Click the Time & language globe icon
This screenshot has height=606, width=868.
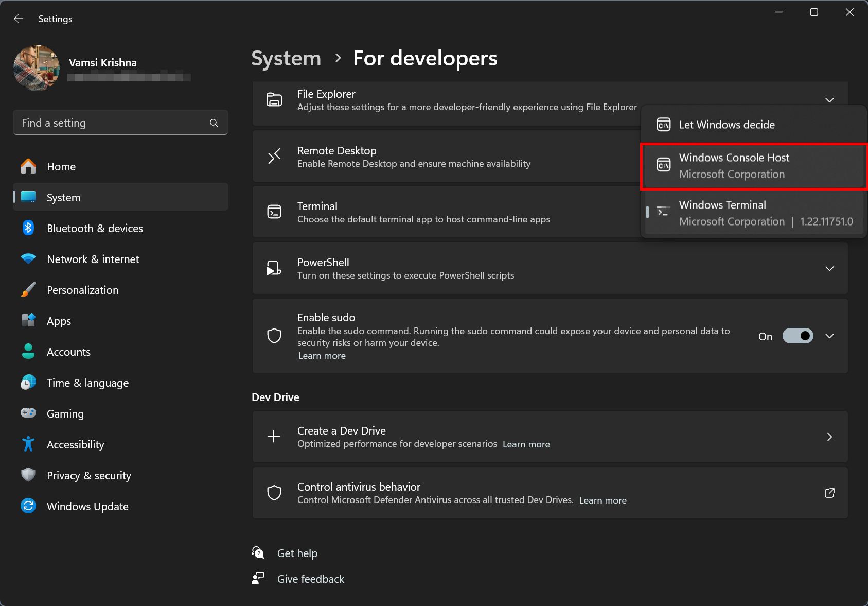(28, 383)
